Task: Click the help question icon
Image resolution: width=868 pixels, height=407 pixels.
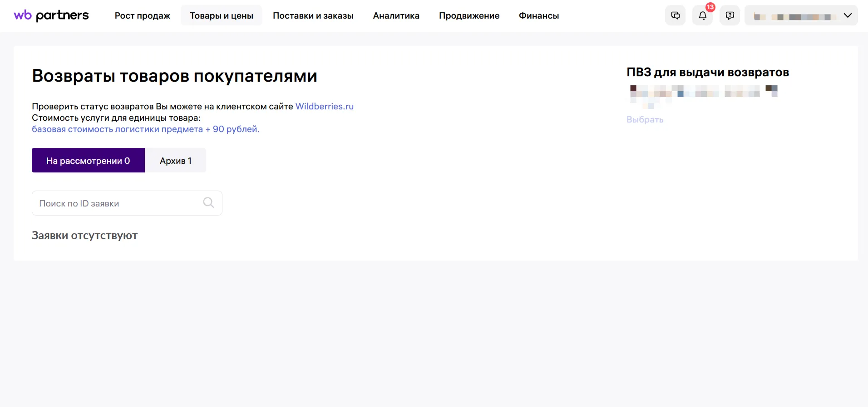Action: (730, 15)
